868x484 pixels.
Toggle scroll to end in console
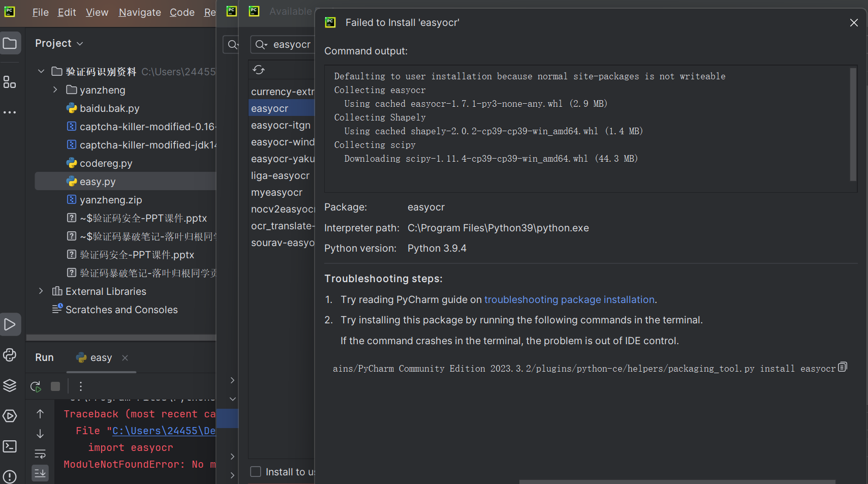pos(40,473)
